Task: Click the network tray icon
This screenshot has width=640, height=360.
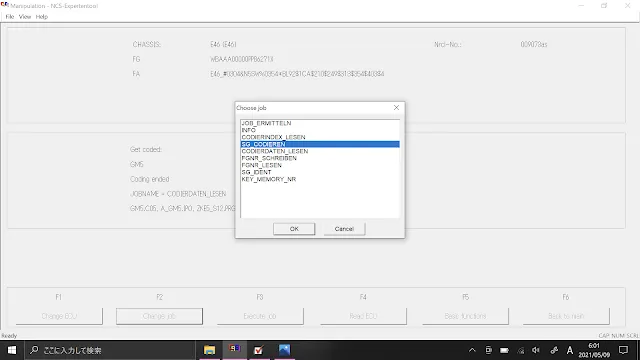Action: tap(521, 350)
